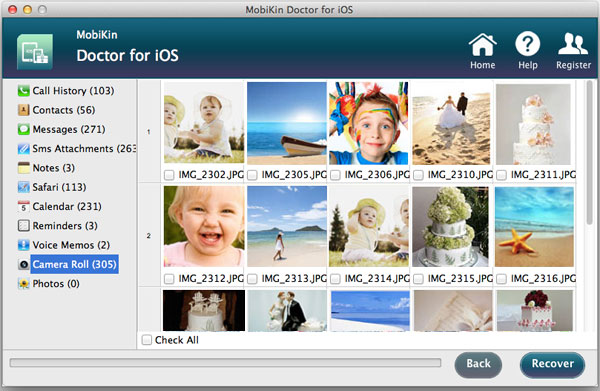
Task: Click the Contacts address book icon
Action: click(x=24, y=110)
